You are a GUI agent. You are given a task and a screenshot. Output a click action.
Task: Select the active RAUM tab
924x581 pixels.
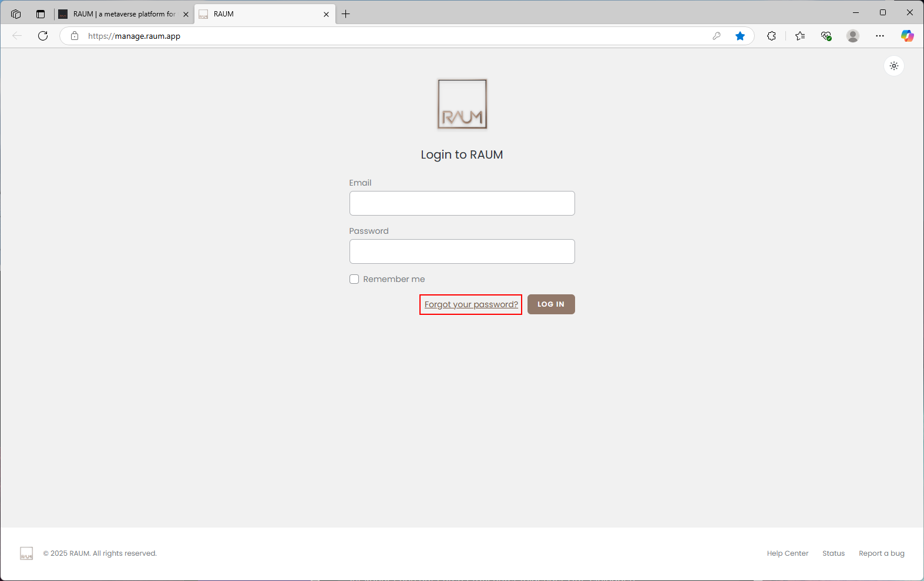pyautogui.click(x=265, y=14)
